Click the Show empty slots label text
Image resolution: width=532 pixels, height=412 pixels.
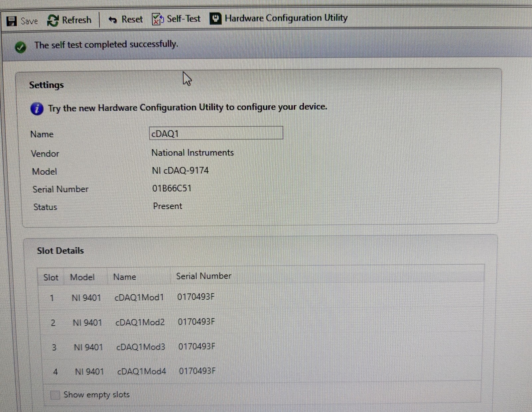pyautogui.click(x=97, y=395)
